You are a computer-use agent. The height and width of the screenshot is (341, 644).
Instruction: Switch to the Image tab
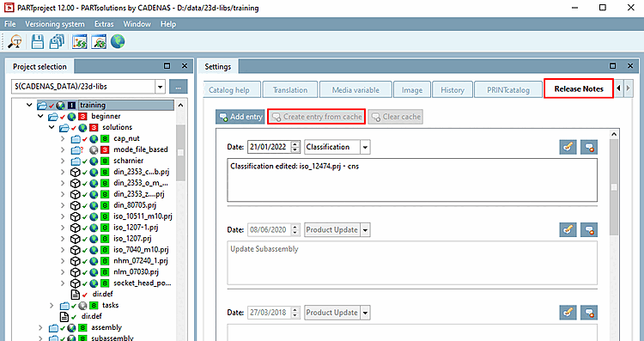[412, 90]
